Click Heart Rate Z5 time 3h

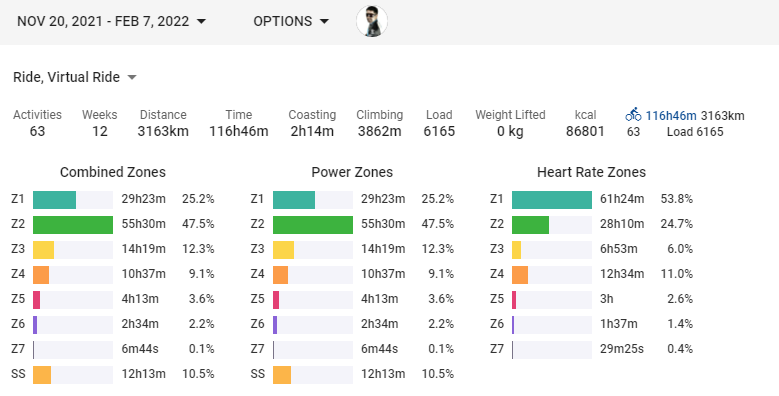click(607, 299)
